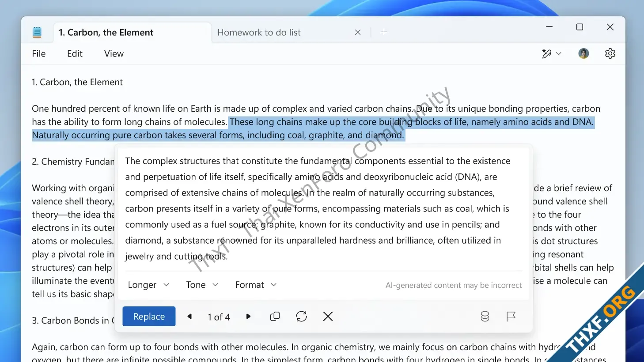The image size is (644, 362).
Task: Click the Replace button
Action: click(149, 317)
